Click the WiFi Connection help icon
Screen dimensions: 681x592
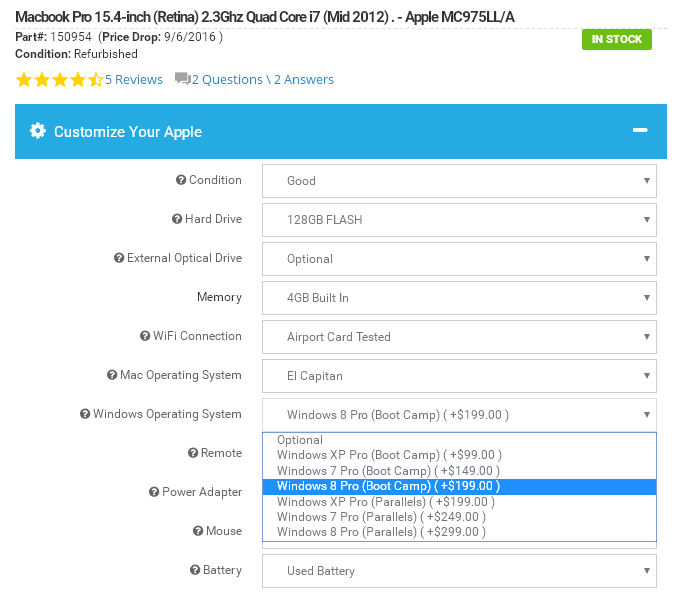145,336
